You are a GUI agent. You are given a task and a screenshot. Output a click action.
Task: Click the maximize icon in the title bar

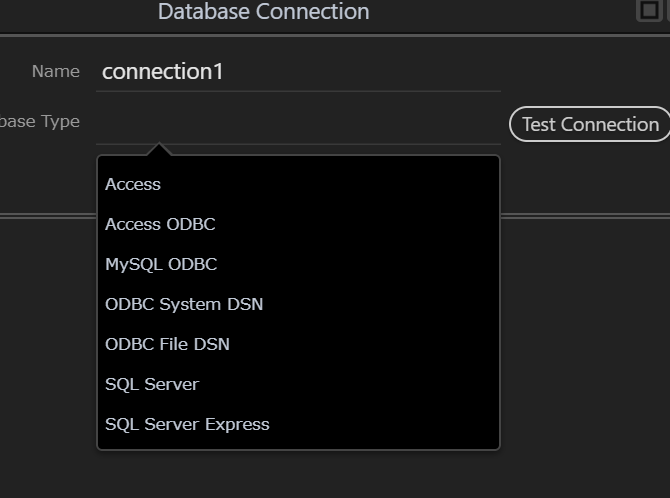click(649, 10)
